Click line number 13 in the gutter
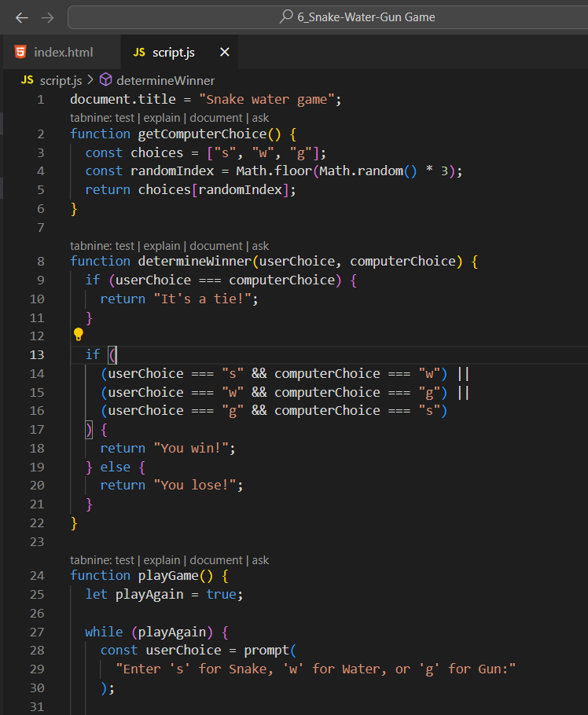This screenshot has height=715, width=588. coord(37,355)
